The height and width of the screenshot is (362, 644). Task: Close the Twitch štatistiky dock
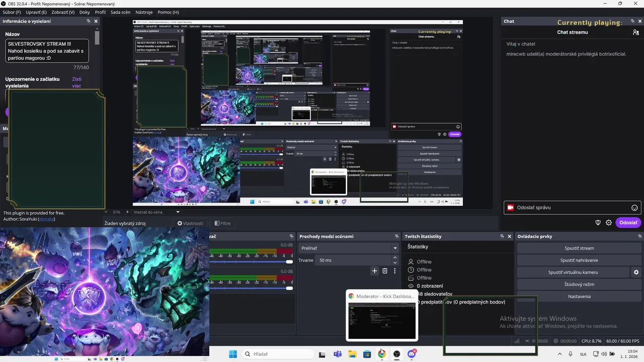pyautogui.click(x=509, y=236)
